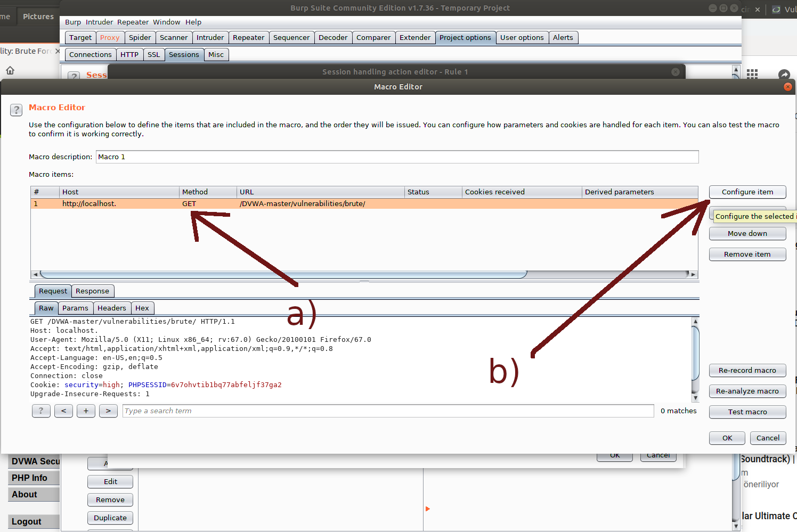
Task: Switch to the Target tab
Action: click(80, 37)
